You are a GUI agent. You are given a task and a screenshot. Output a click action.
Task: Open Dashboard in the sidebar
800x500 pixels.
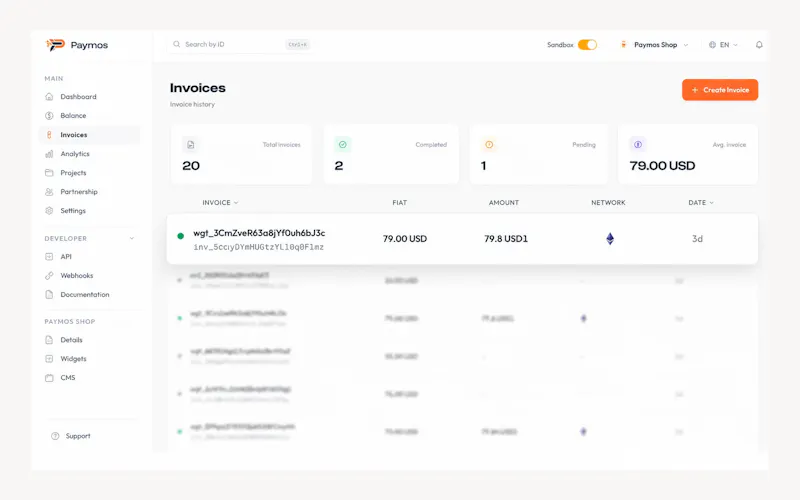[89, 96]
